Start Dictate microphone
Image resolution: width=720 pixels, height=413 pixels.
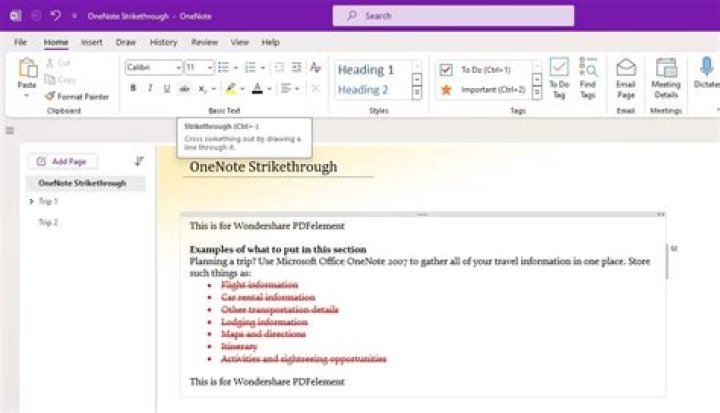pos(706,73)
